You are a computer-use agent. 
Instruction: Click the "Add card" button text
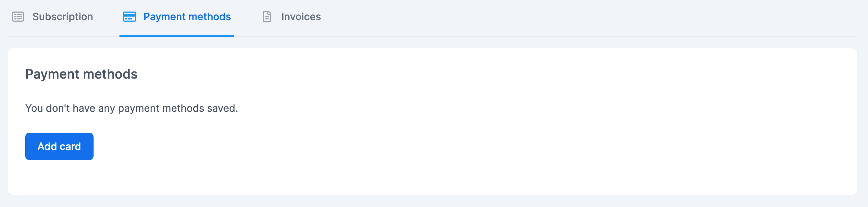(x=59, y=146)
